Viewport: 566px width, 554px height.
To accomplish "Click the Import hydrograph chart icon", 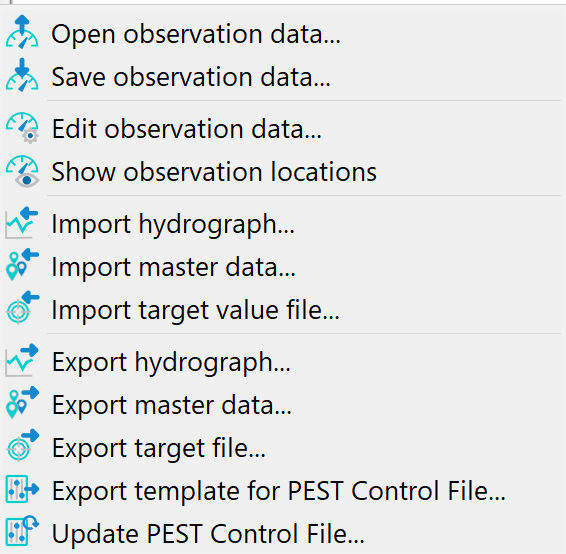I will [x=22, y=223].
